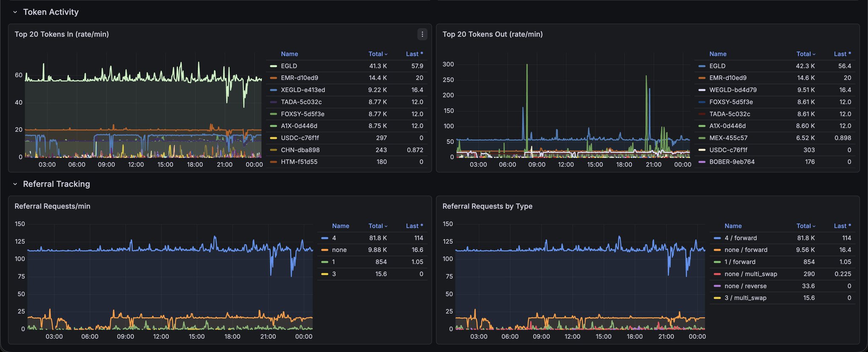Collapse the Referral Tracking section
The width and height of the screenshot is (868, 352).
[15, 184]
